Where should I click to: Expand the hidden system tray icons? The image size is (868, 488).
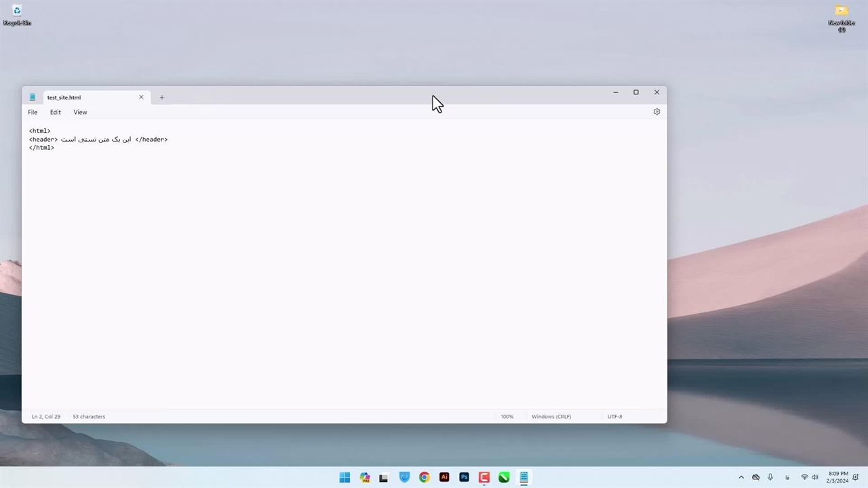pos(741,477)
